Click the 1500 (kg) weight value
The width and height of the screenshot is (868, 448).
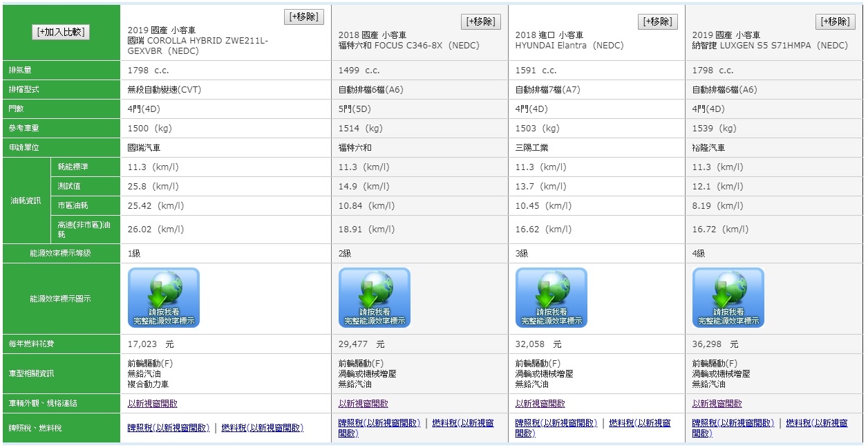(150, 129)
